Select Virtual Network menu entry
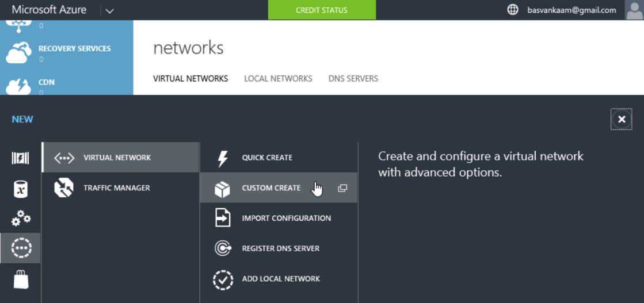 pos(120,157)
